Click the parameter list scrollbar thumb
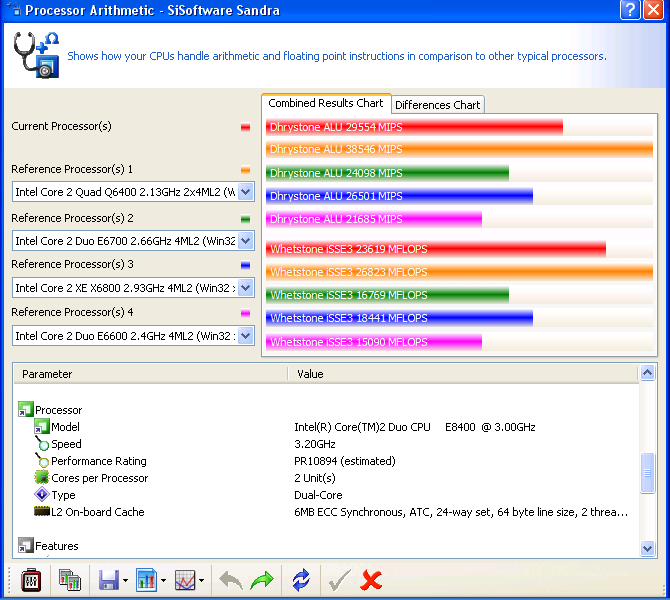 [647, 473]
